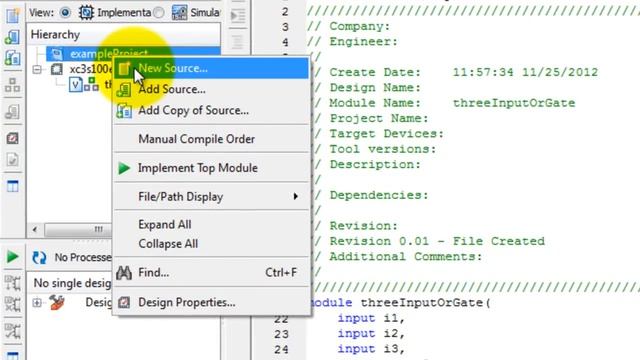Viewport: 640px width, 360px height.
Task: Click the Hierarchy panel header
Action: 124,34
